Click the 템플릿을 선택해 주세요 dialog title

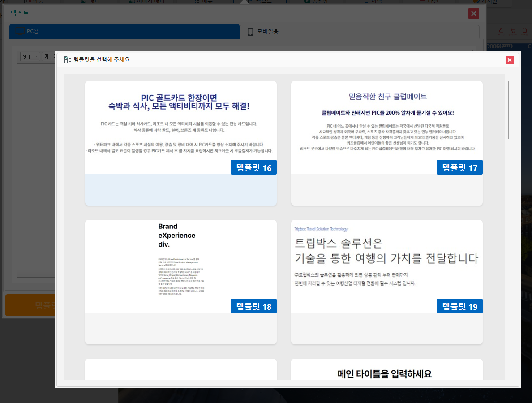[102, 60]
